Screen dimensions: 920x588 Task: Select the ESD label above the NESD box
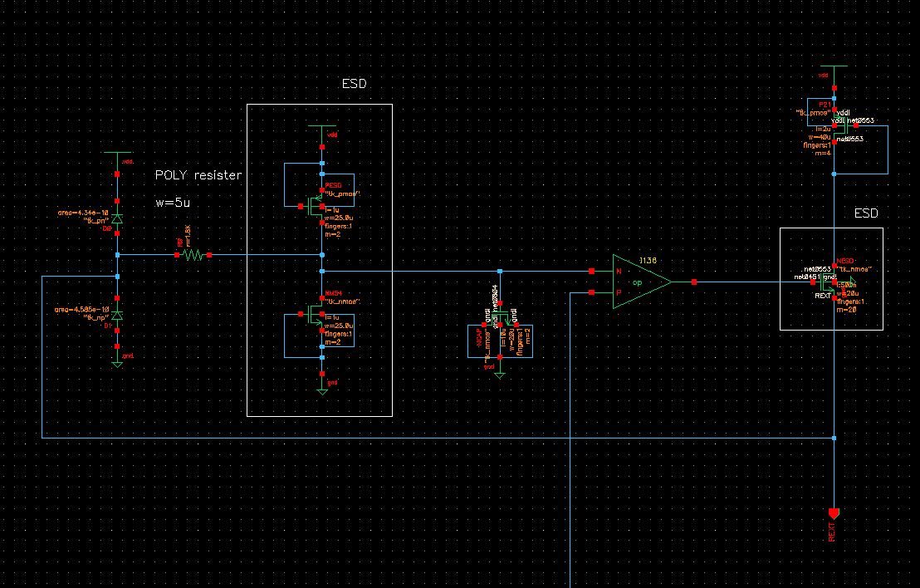866,213
